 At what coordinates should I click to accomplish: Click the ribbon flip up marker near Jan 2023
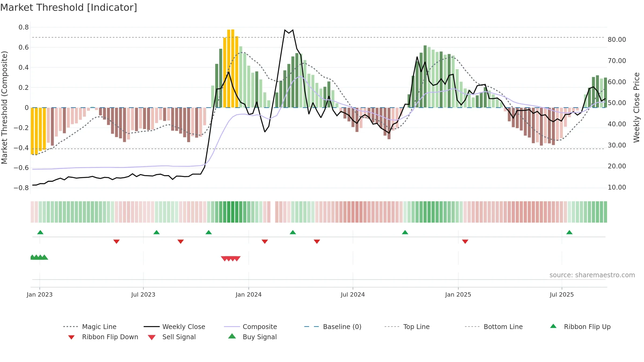[x=40, y=232]
